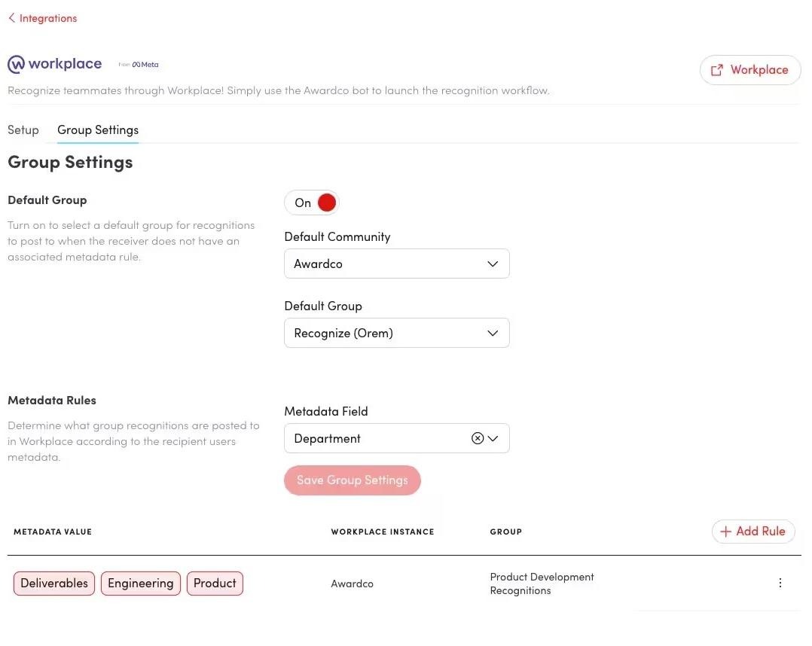This screenshot has height=646, width=812.
Task: Expand the Metadata Field dropdown arrow
Action: (494, 438)
